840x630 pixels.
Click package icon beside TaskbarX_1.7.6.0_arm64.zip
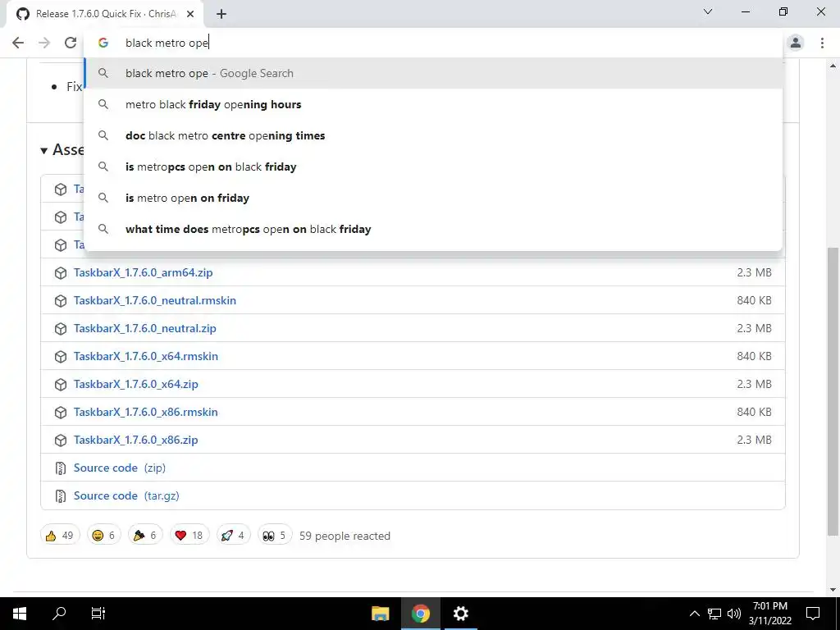[x=61, y=272]
